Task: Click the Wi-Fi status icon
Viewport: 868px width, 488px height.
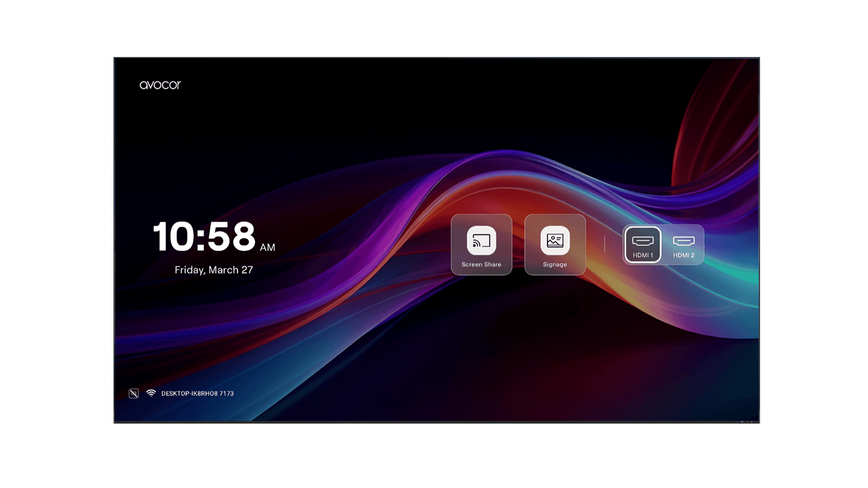Action: click(x=151, y=393)
